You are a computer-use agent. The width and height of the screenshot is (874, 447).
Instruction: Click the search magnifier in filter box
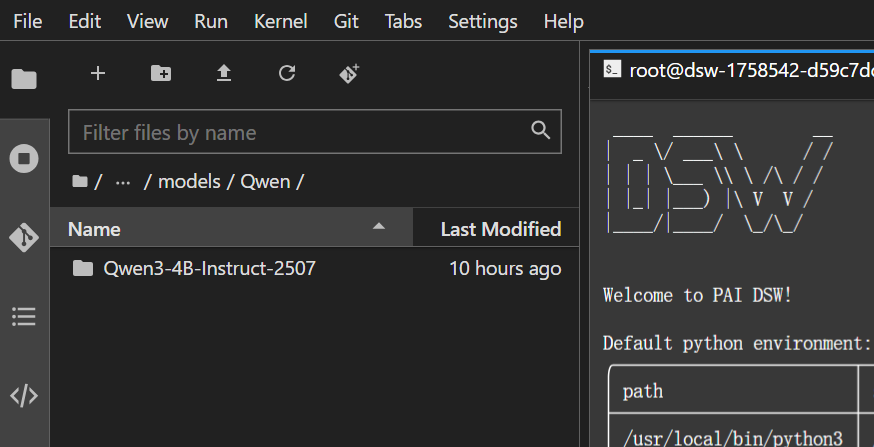541,130
